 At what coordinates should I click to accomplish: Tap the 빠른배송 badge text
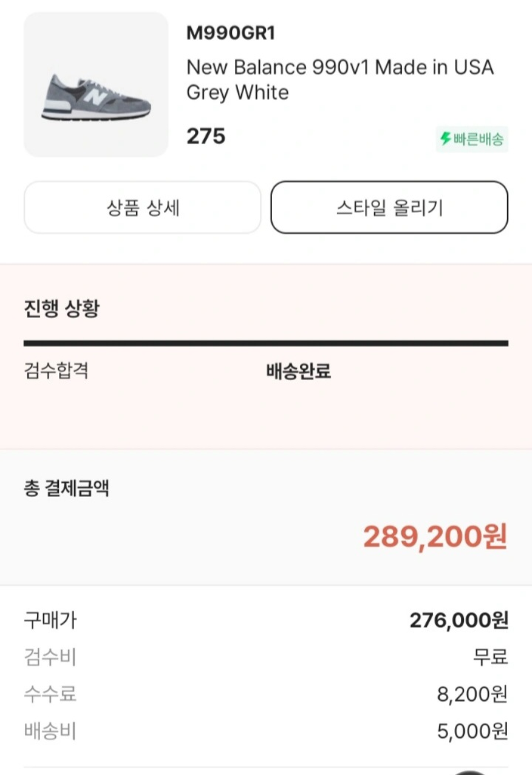point(478,139)
